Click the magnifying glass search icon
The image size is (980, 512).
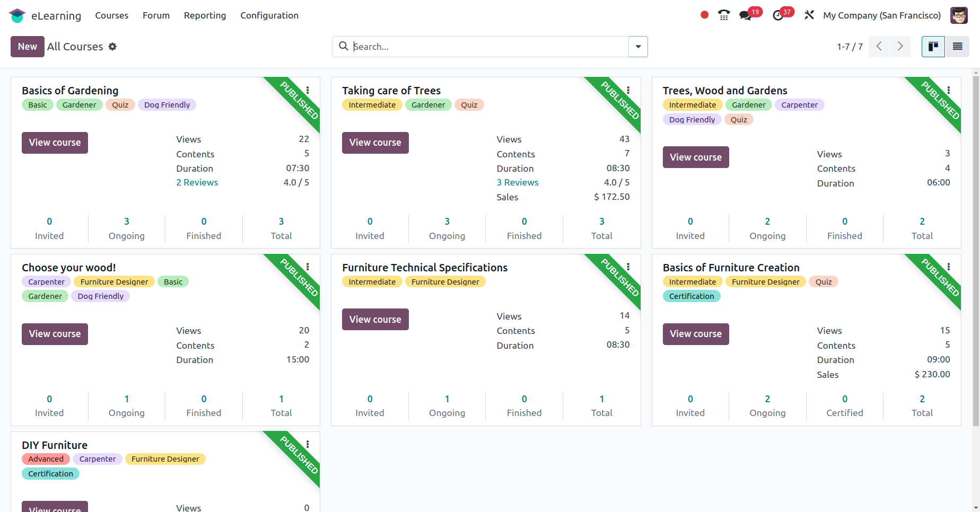tap(344, 46)
